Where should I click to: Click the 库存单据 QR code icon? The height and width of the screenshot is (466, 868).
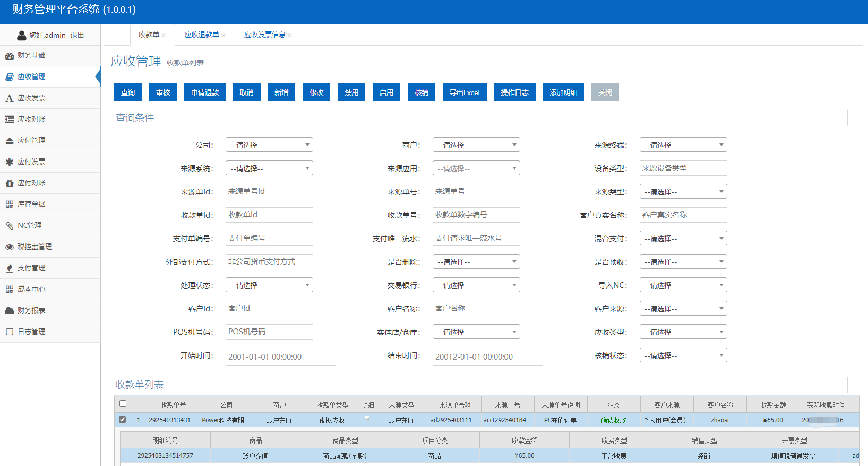click(10, 205)
